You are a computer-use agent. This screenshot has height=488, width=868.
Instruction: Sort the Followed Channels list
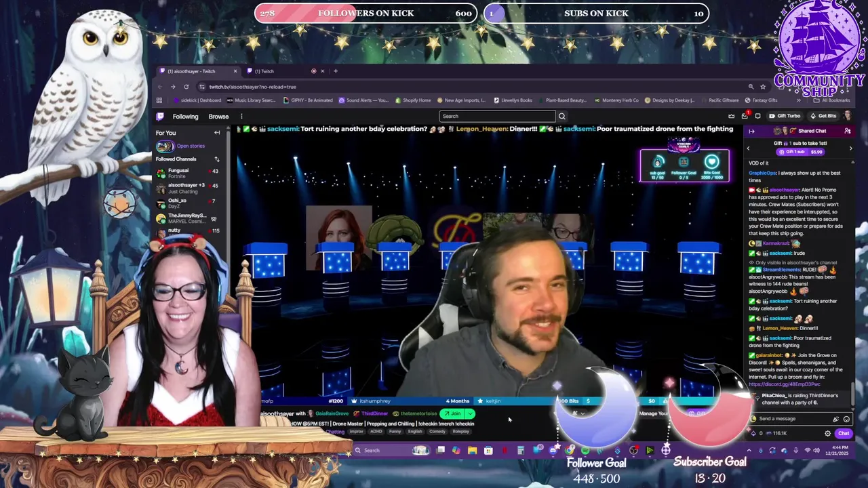217,159
